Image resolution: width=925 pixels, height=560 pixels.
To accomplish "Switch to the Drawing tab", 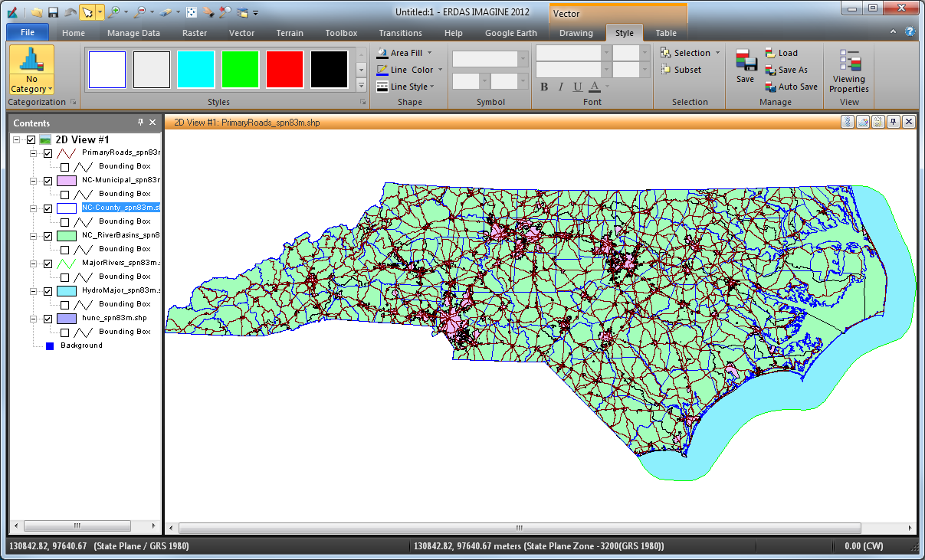I will (576, 33).
